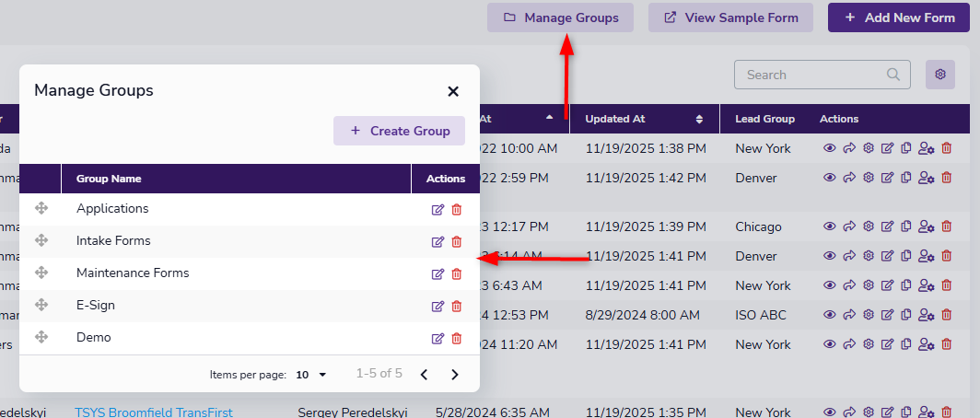Click the Add New Form button
The height and width of the screenshot is (418, 980).
898,17
